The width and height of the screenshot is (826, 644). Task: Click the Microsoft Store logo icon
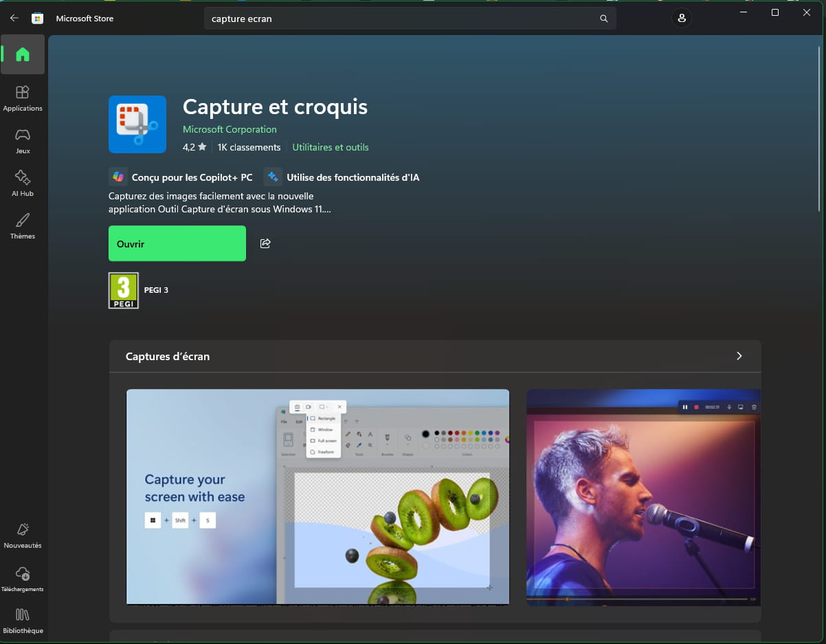pyautogui.click(x=38, y=19)
